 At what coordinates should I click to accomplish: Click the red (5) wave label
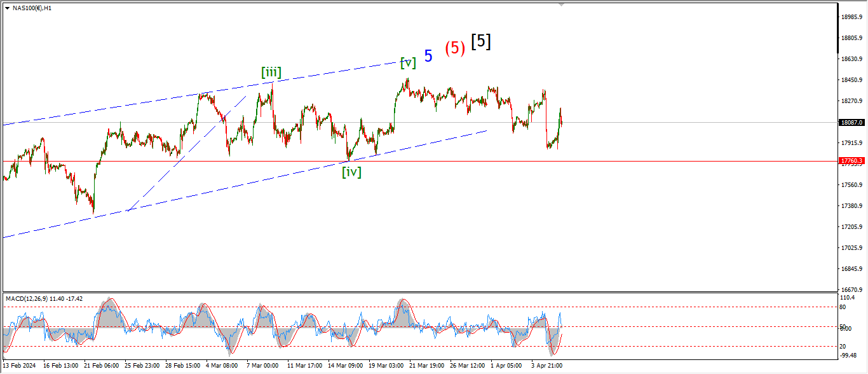(455, 48)
